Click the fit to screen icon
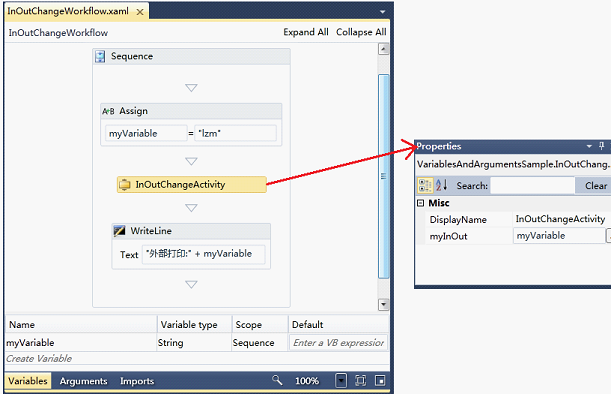 pyautogui.click(x=360, y=380)
